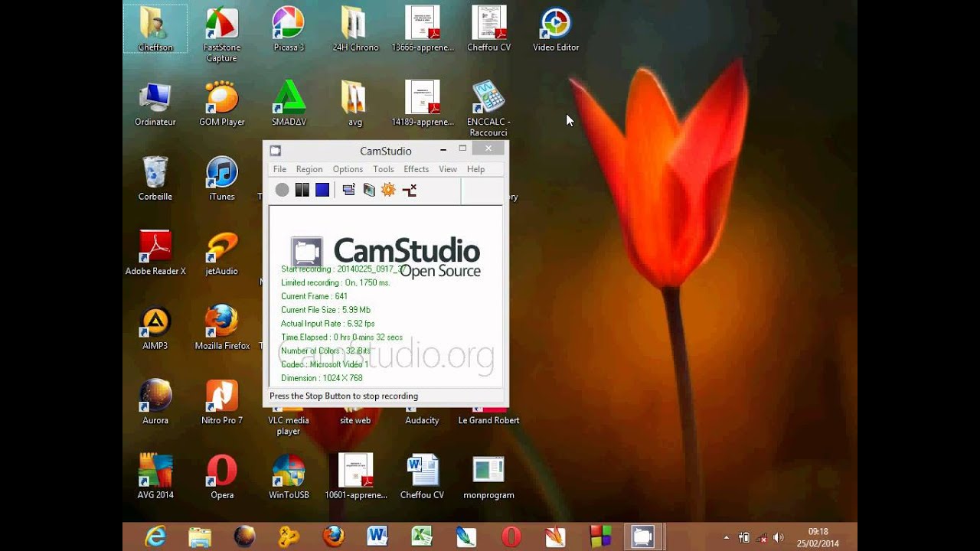Viewport: 980px width, 551px height.
Task: Click the stacked-windows Toggle View icon in CamStudio
Action: tap(349, 190)
